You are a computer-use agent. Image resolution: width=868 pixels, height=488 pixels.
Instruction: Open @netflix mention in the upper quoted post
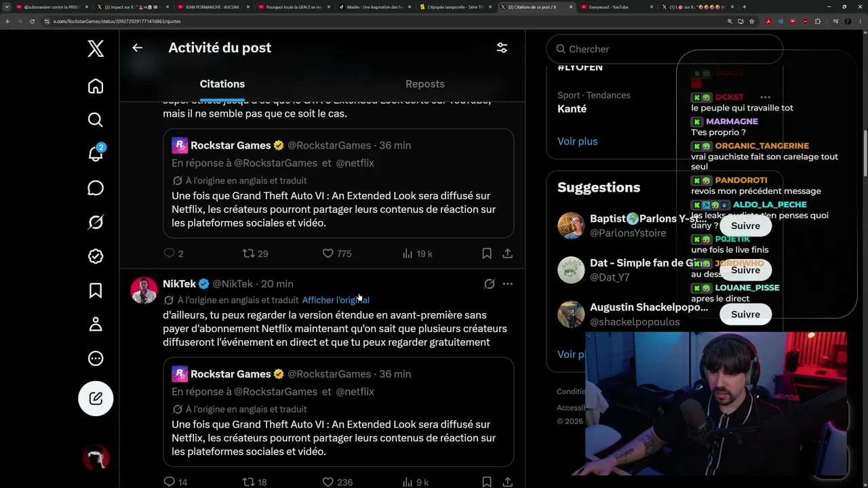[355, 163]
